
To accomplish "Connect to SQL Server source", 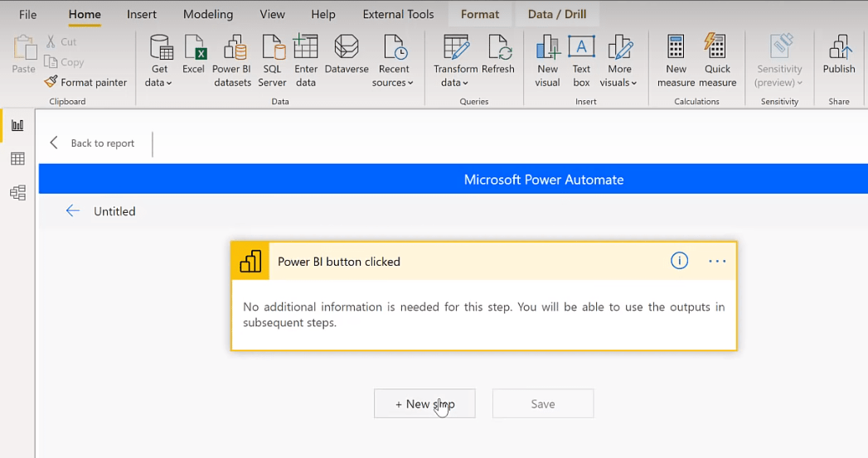I will click(273, 60).
